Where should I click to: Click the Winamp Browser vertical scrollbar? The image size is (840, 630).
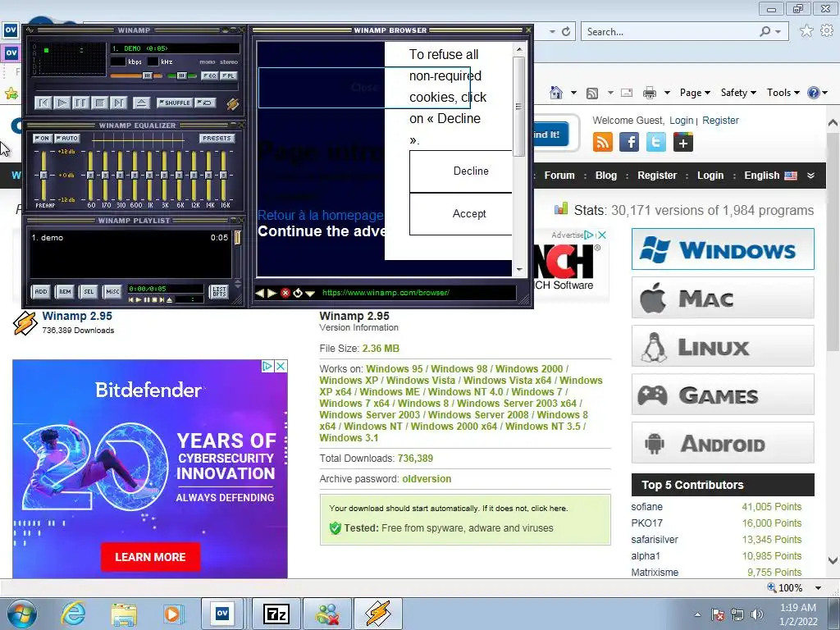pyautogui.click(x=518, y=160)
